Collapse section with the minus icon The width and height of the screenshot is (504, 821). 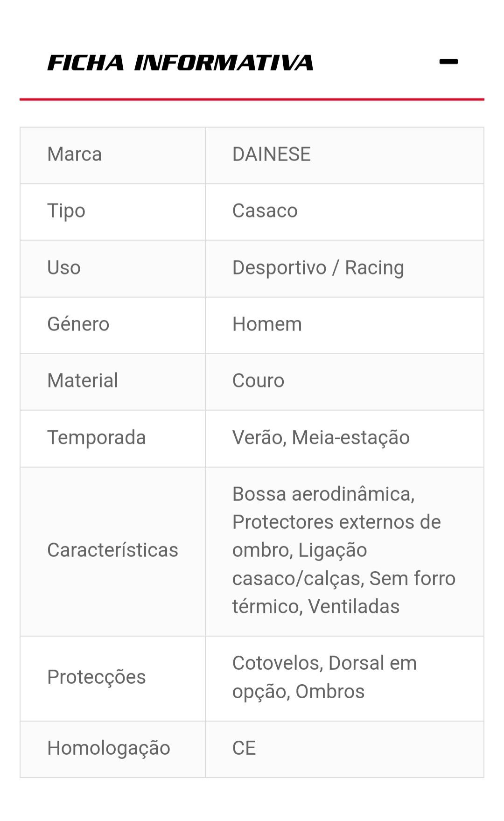point(448,62)
